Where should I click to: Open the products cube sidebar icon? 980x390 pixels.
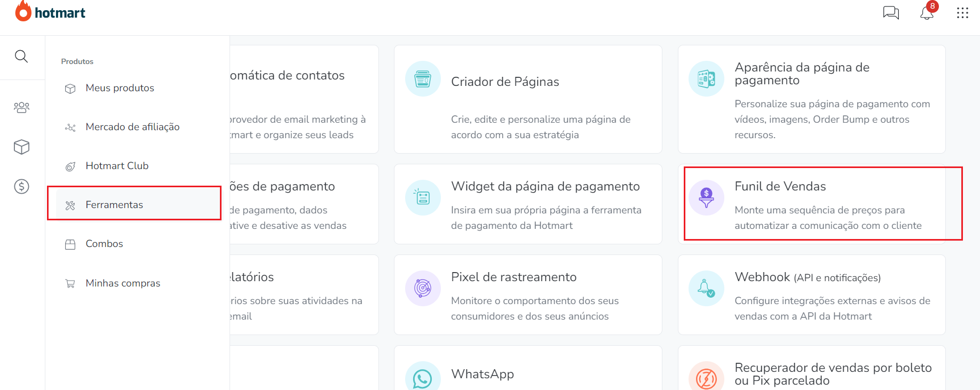(21, 147)
